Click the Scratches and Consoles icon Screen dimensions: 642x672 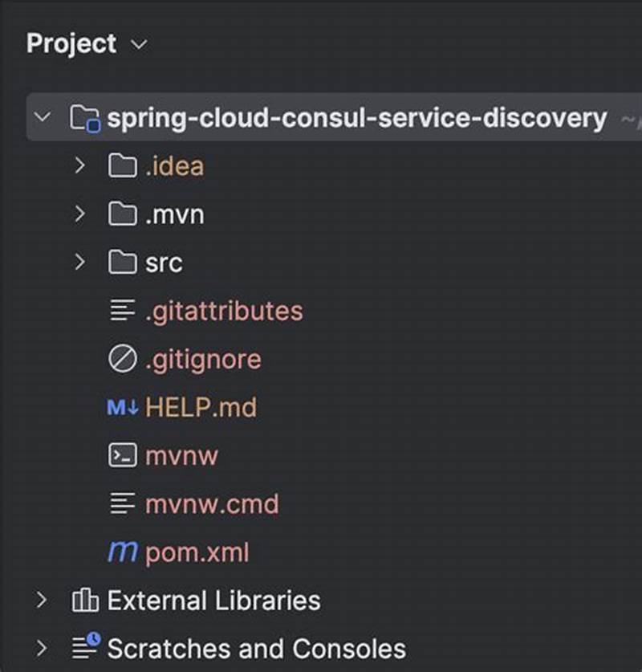pyautogui.click(x=85, y=648)
